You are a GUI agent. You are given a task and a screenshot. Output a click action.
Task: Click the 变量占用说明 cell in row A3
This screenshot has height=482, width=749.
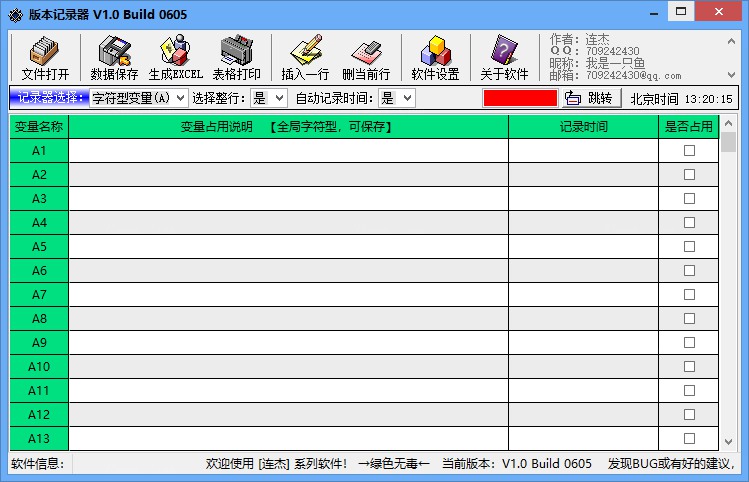[288, 198]
